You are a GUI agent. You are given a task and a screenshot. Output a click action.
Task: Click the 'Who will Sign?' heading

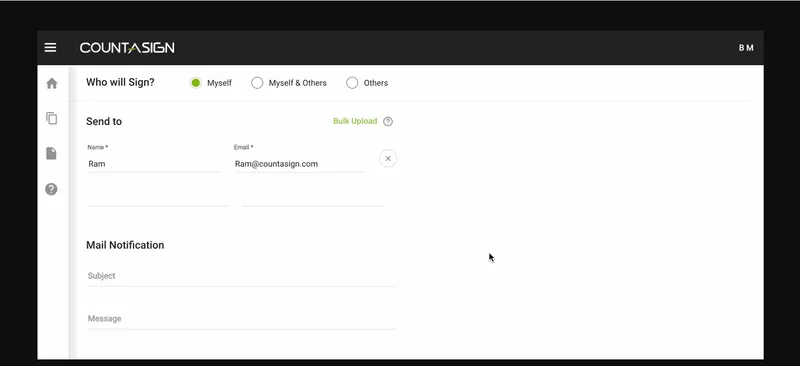(120, 82)
